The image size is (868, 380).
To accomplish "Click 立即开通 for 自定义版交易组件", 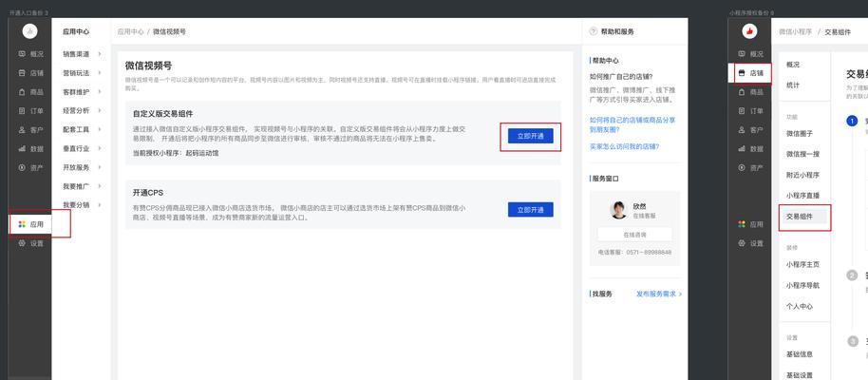I will tap(530, 136).
